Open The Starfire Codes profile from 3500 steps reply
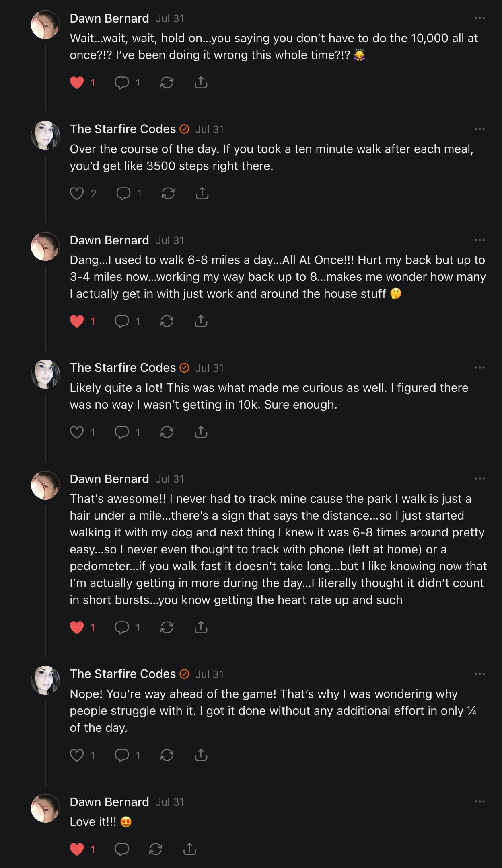This screenshot has width=502, height=868. pos(123,129)
